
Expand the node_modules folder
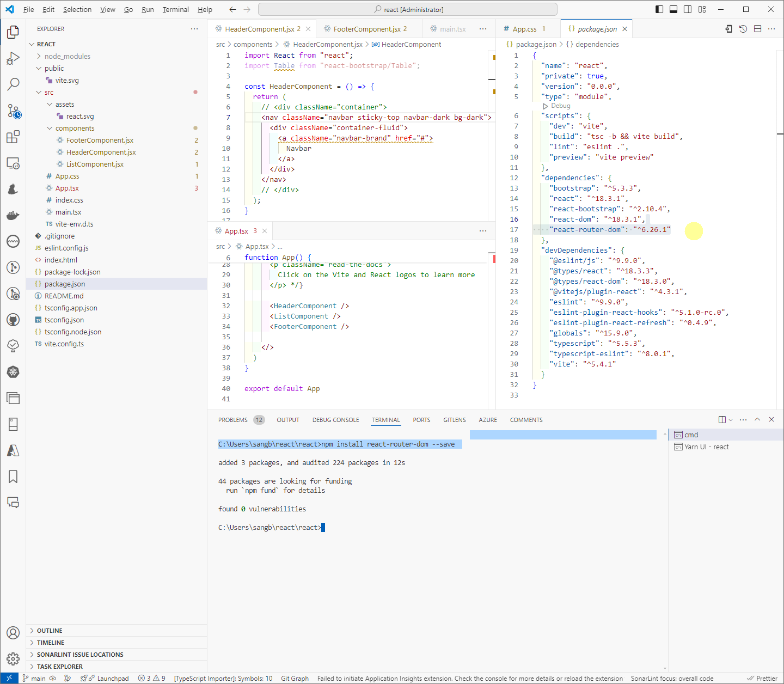click(x=68, y=56)
